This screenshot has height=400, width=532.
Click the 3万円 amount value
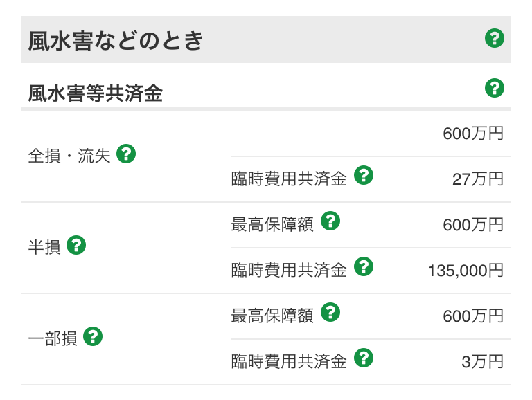point(481,361)
